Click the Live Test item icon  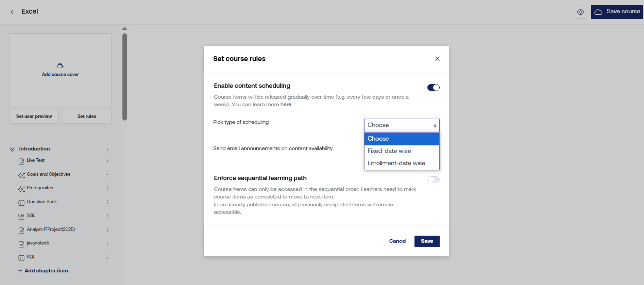[21, 161]
